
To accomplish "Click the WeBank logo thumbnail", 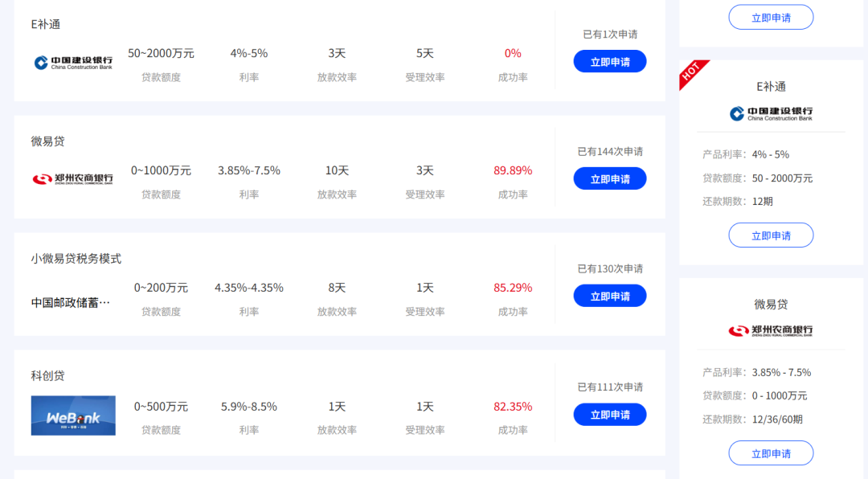I will point(73,416).
